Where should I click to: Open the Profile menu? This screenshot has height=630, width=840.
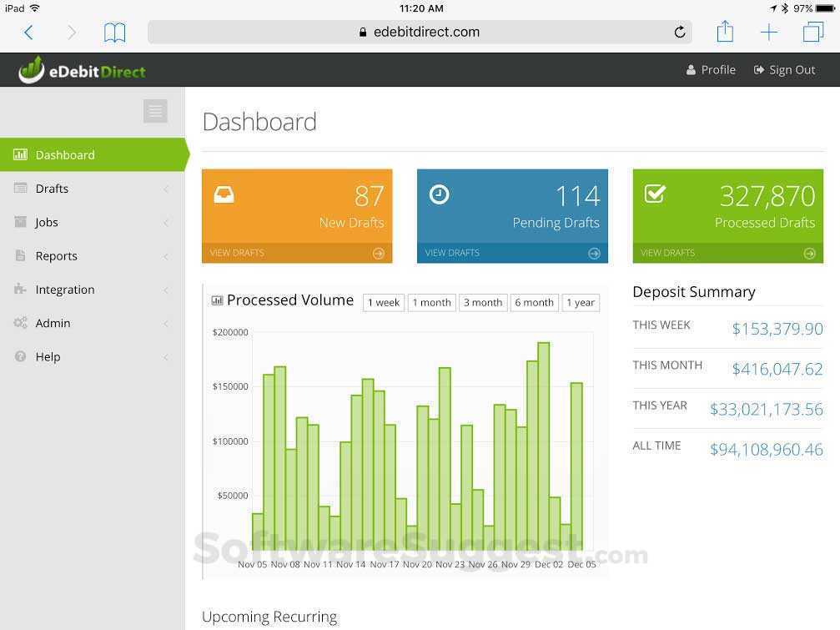(x=711, y=69)
